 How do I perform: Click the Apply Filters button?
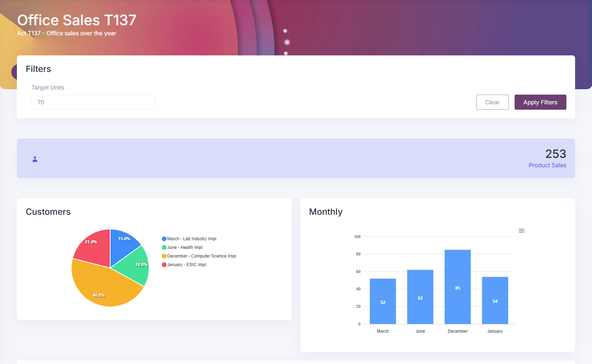540,102
